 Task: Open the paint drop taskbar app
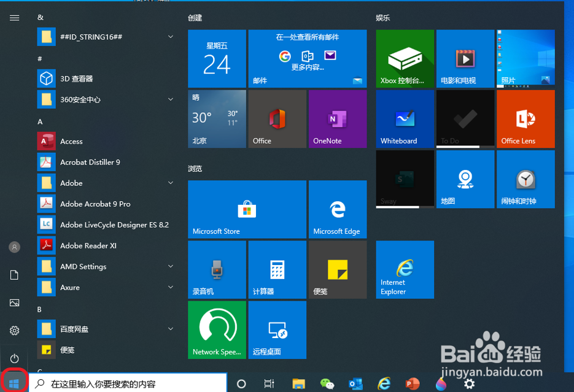click(x=441, y=383)
